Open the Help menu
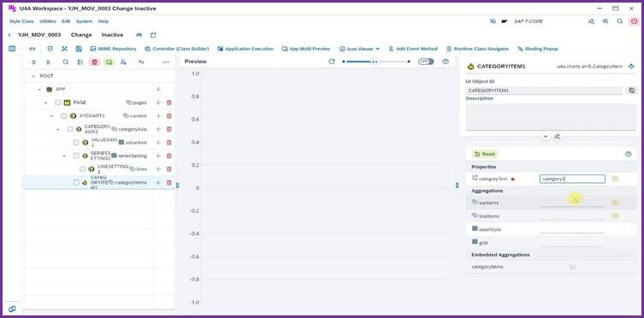Image resolution: width=644 pixels, height=318 pixels. click(103, 21)
